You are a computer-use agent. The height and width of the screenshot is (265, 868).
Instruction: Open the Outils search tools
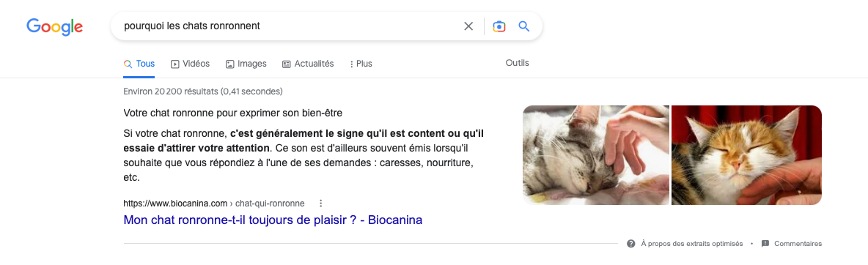click(x=517, y=63)
